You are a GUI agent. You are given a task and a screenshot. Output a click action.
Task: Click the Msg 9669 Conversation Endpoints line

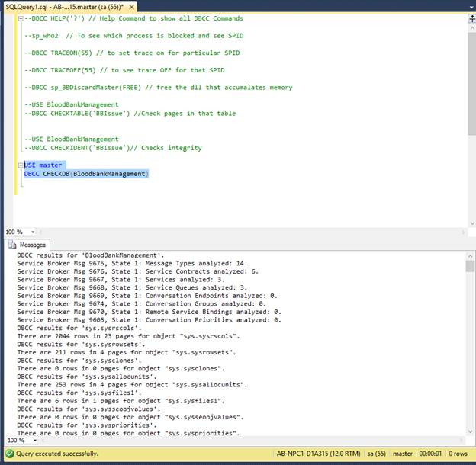point(147,296)
